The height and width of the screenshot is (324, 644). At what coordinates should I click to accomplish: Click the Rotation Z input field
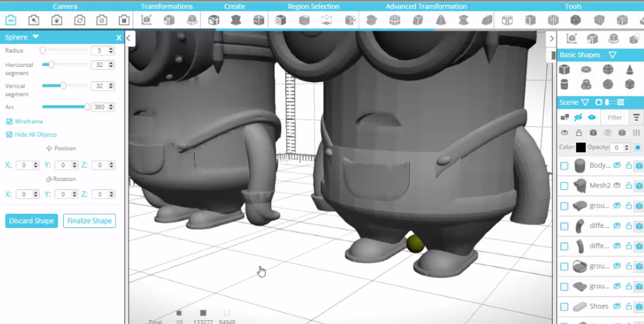coord(103,194)
